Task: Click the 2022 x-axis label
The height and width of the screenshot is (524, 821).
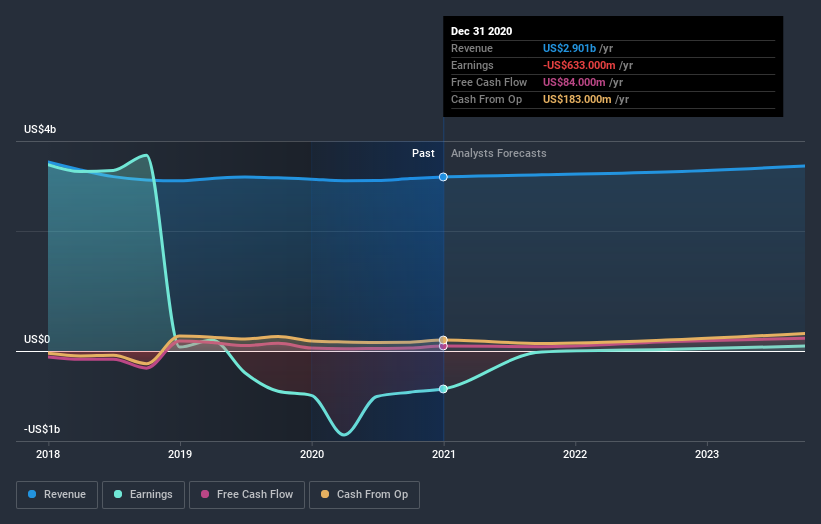Action: 575,454
